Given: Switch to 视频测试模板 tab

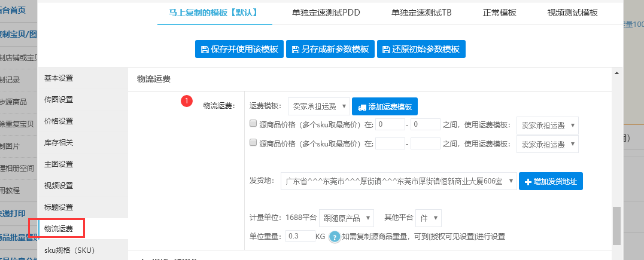Looking at the screenshot, I should coord(573,13).
